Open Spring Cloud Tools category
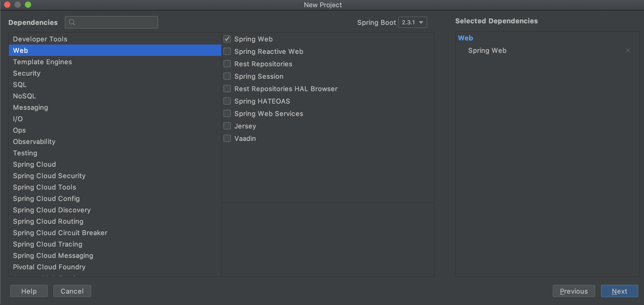 click(x=115, y=187)
